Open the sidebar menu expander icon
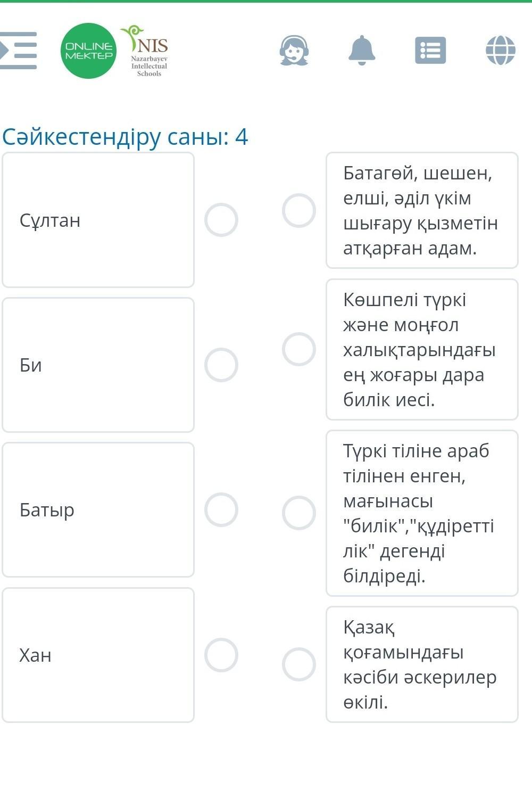 (x=19, y=51)
